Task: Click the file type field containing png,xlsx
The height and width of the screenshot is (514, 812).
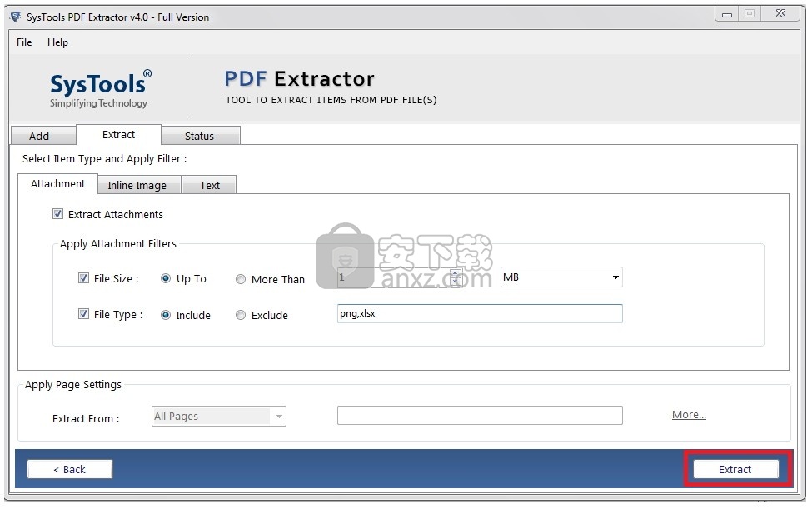Action: point(480,313)
